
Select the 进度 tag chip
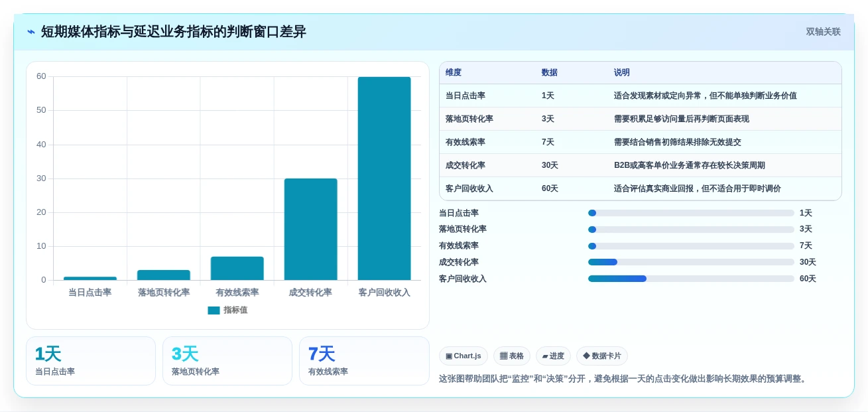[x=553, y=356]
